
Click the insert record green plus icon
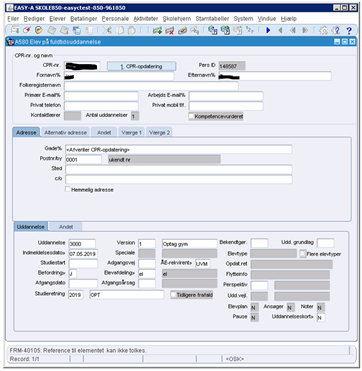pyautogui.click(x=157, y=31)
